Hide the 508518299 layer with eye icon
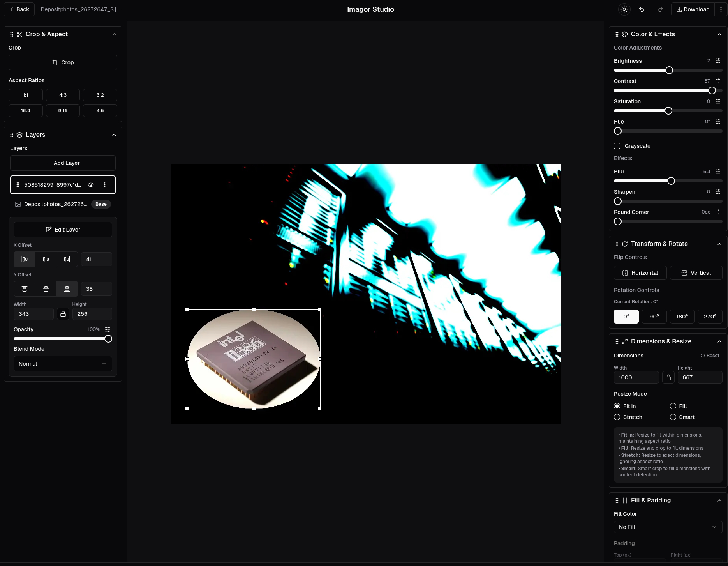This screenshot has width=728, height=566. 91,185
